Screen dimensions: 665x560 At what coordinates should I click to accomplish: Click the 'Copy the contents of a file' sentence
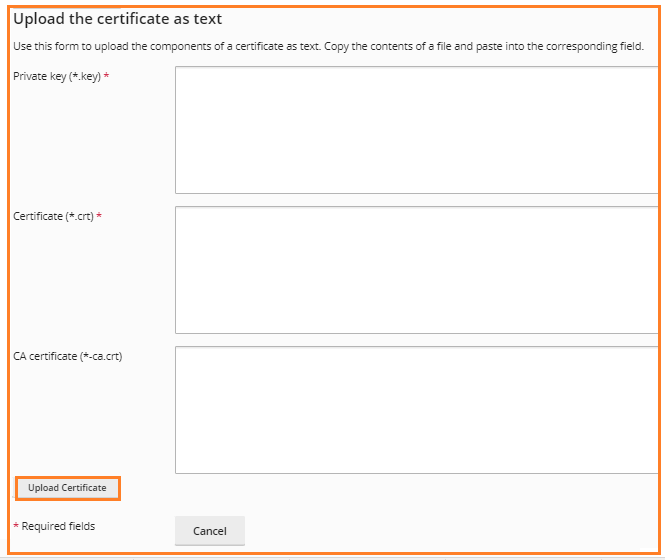(x=484, y=46)
